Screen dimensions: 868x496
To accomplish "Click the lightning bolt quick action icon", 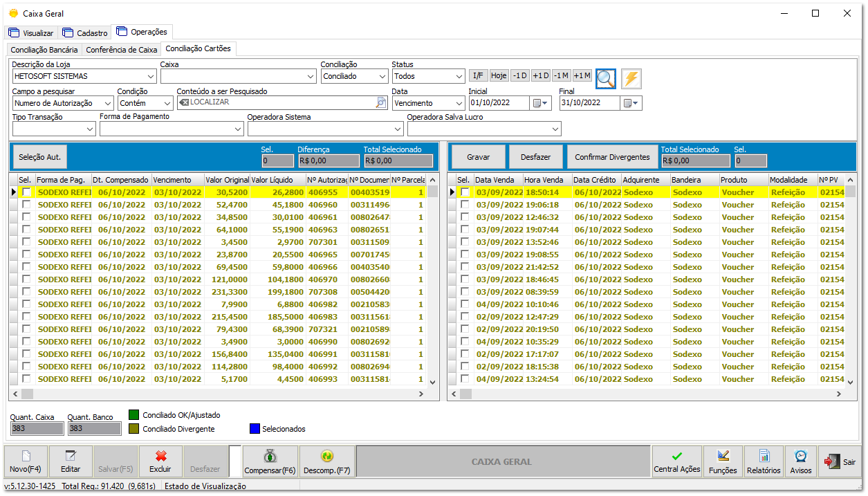I will click(x=631, y=78).
